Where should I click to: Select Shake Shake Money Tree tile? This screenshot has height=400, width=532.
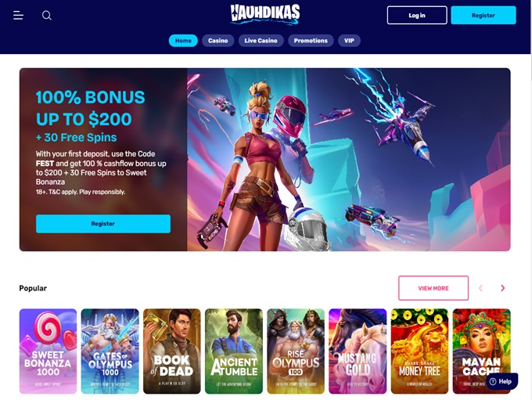tap(419, 351)
